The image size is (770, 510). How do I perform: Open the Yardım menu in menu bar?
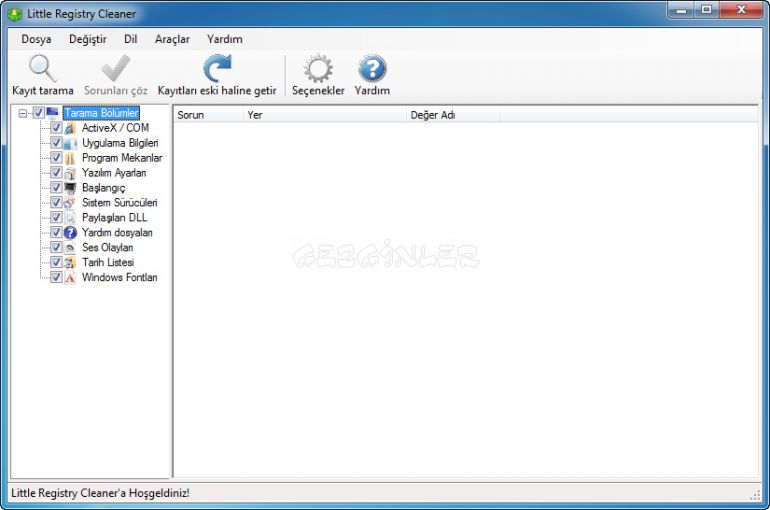224,39
